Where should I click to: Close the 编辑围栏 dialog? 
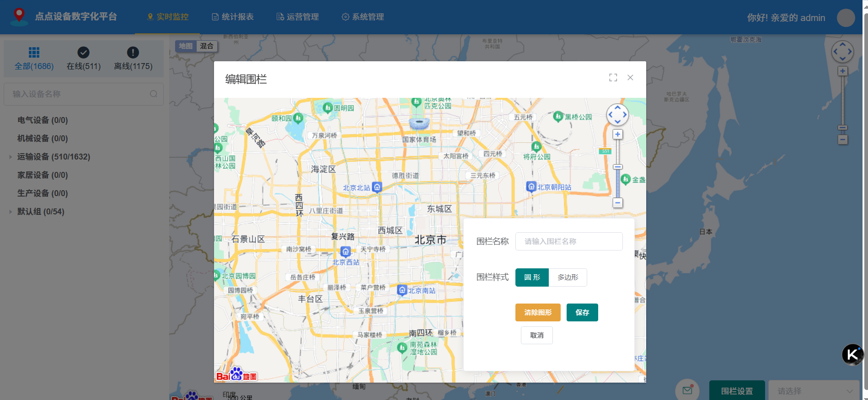pos(630,78)
